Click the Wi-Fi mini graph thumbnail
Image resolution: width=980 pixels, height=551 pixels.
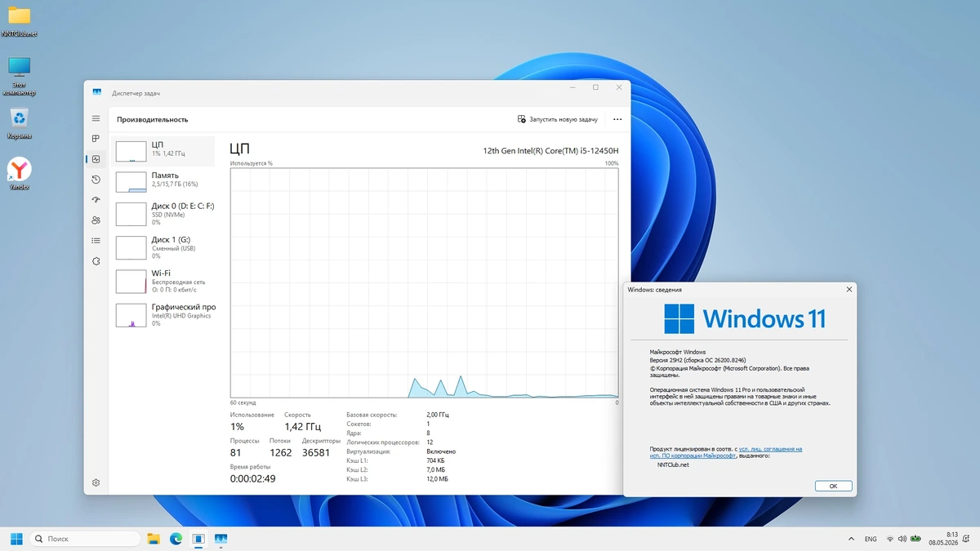pos(131,282)
